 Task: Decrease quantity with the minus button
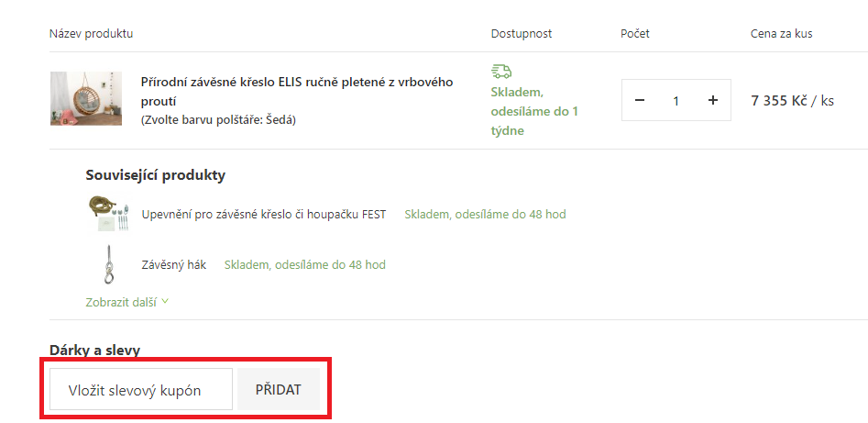pyautogui.click(x=640, y=100)
